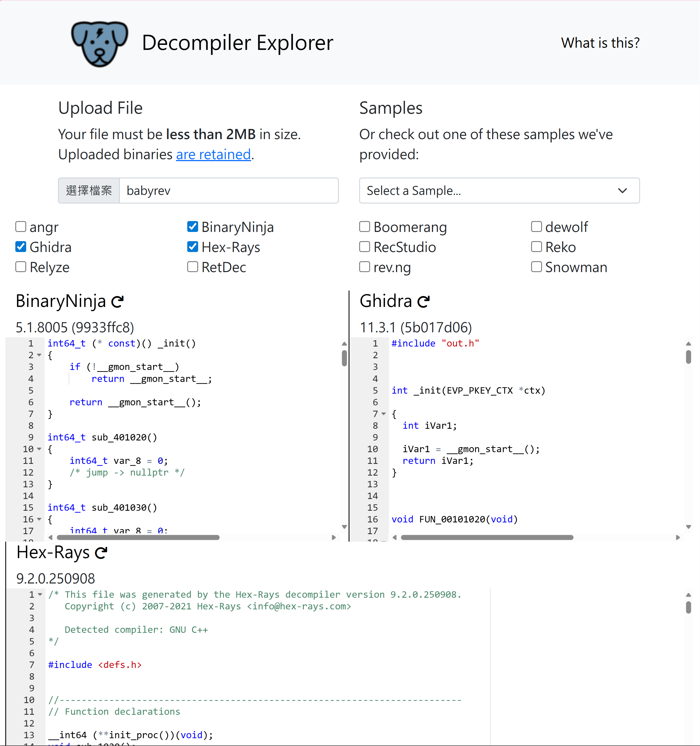The image size is (700, 746).
Task: Click Ghidra horizontal scrollbar left arrow
Action: coord(395,537)
